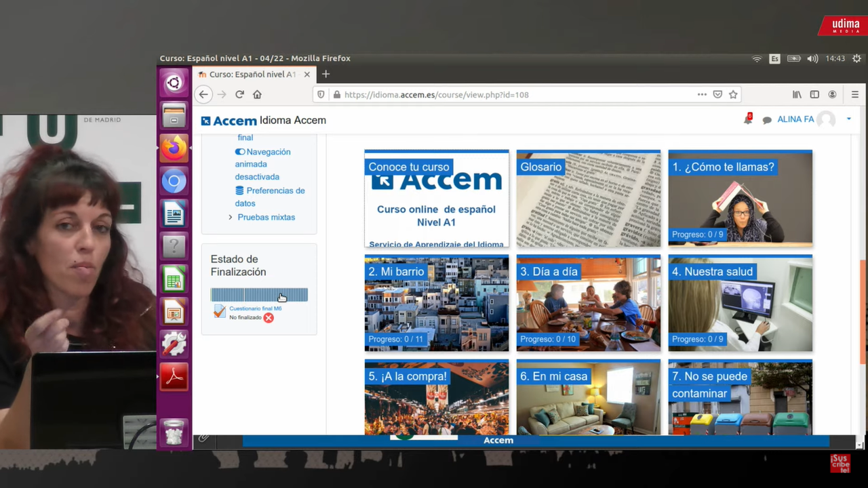Expand the Pruebas mixtas tree item
Screen dimensions: 868x488
point(231,217)
